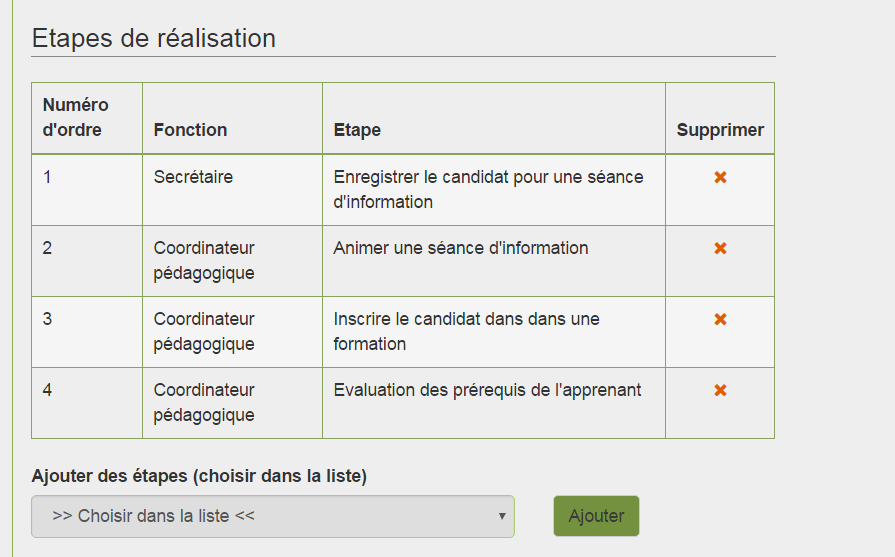Image resolution: width=895 pixels, height=557 pixels.
Task: Click the order number 3 cell
Action: coord(87,332)
